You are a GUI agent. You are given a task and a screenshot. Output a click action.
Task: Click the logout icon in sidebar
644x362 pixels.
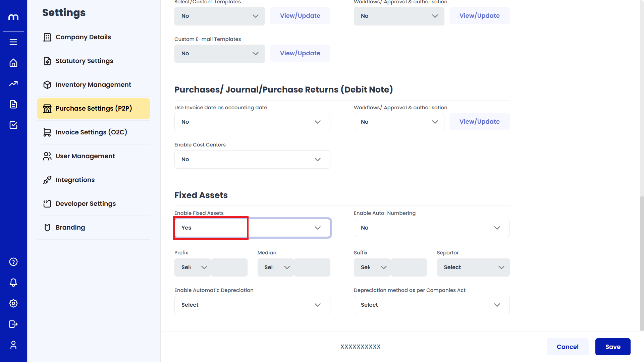pos(13,324)
